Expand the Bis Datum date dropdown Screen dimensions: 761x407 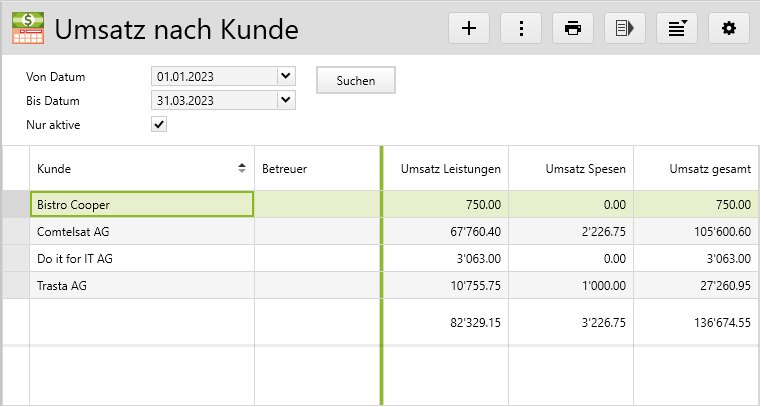click(286, 100)
